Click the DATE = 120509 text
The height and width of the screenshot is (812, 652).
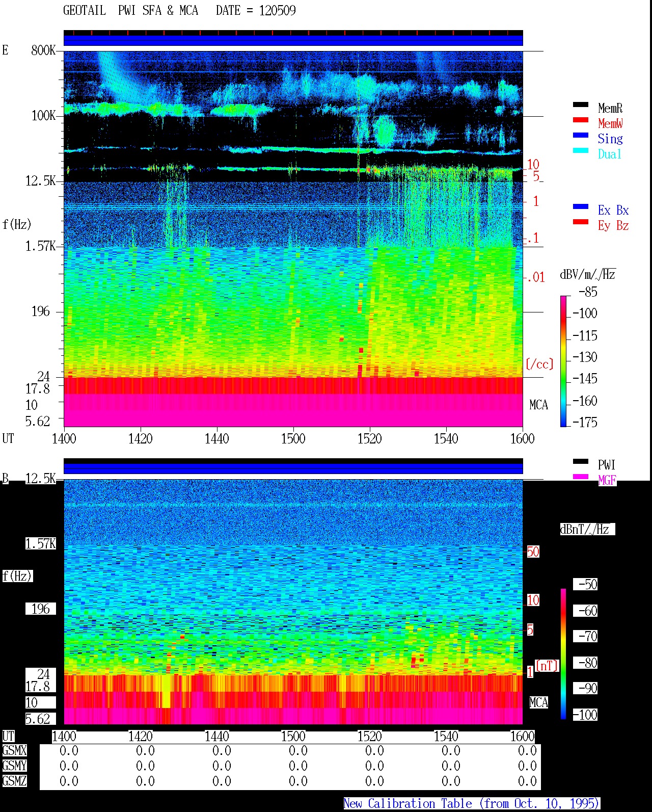pyautogui.click(x=256, y=11)
